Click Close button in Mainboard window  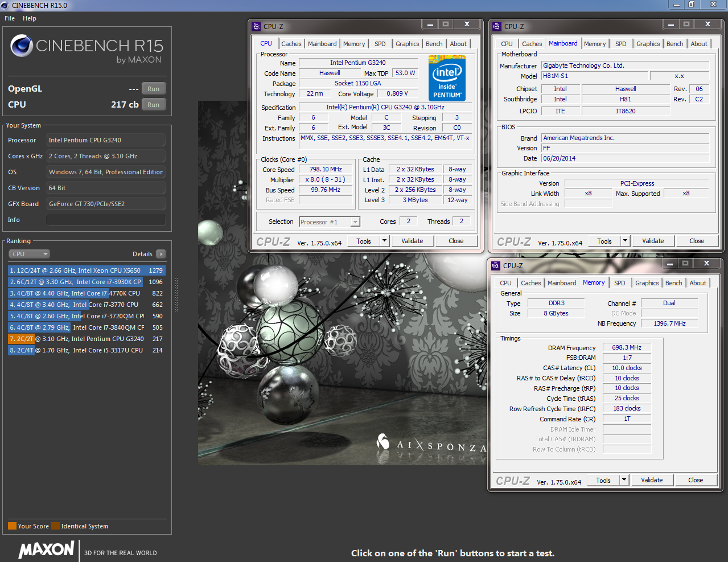point(697,241)
